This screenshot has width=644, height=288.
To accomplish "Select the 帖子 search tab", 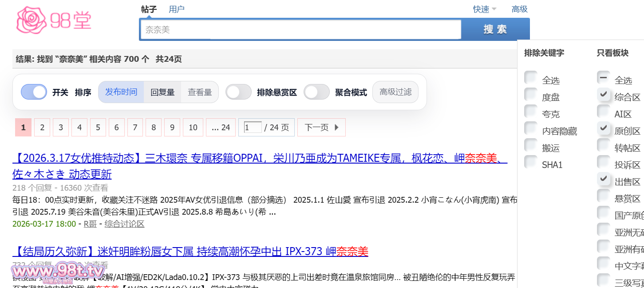I will click(149, 9).
